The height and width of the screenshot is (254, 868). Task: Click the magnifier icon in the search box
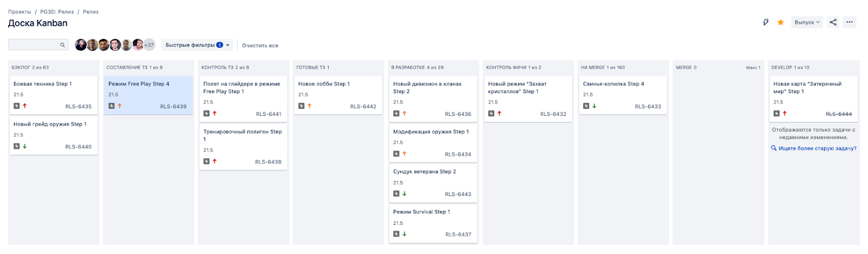(x=62, y=45)
